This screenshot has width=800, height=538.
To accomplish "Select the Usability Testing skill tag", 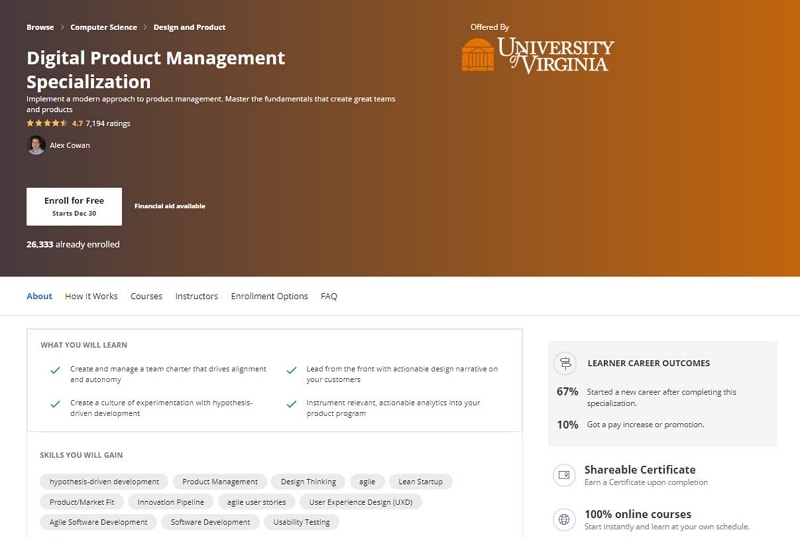I will click(302, 522).
